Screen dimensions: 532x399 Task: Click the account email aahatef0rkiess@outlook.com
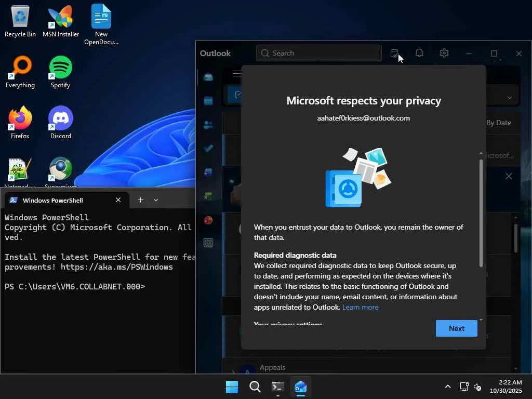click(363, 118)
